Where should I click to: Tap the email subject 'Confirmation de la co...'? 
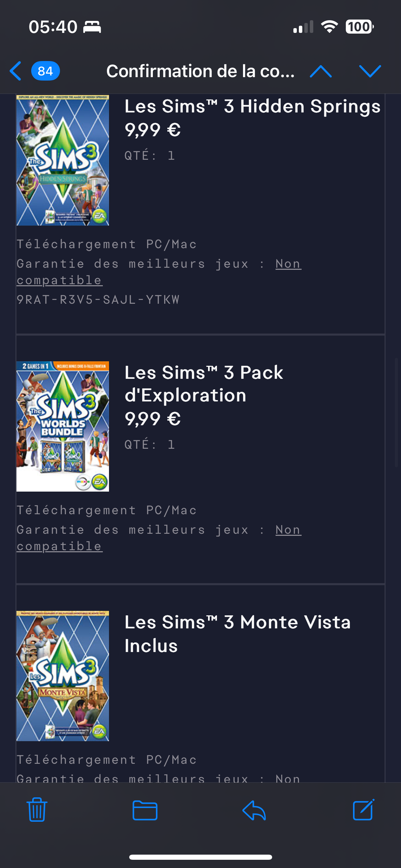(x=200, y=71)
